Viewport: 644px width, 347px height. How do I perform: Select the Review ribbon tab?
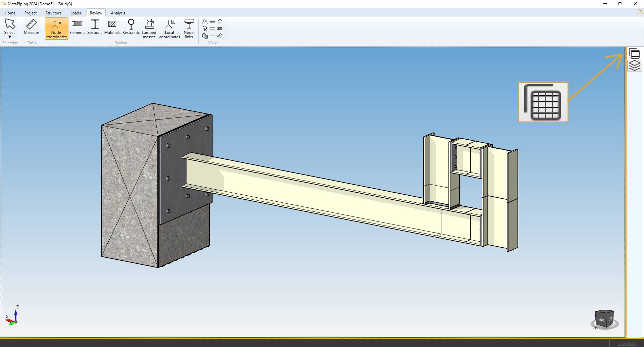point(96,13)
